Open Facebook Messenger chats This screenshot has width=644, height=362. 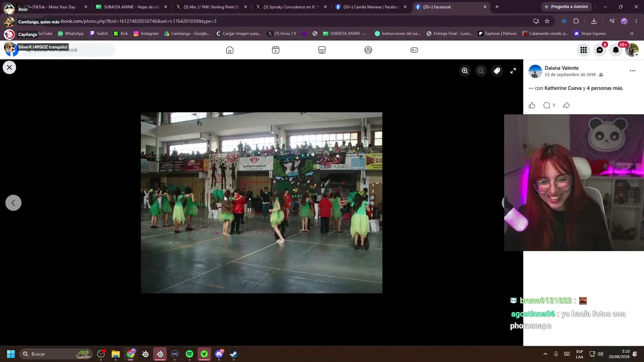(x=600, y=50)
